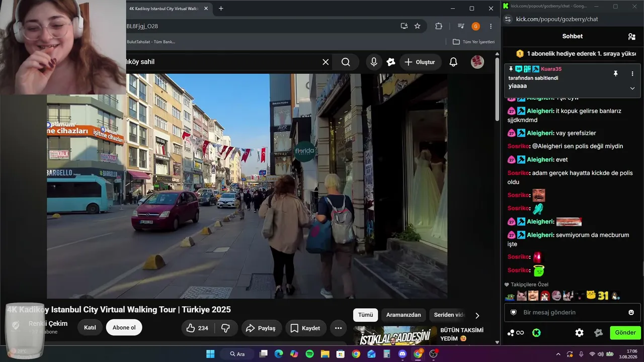Open more actions menu under the video

tap(338, 328)
